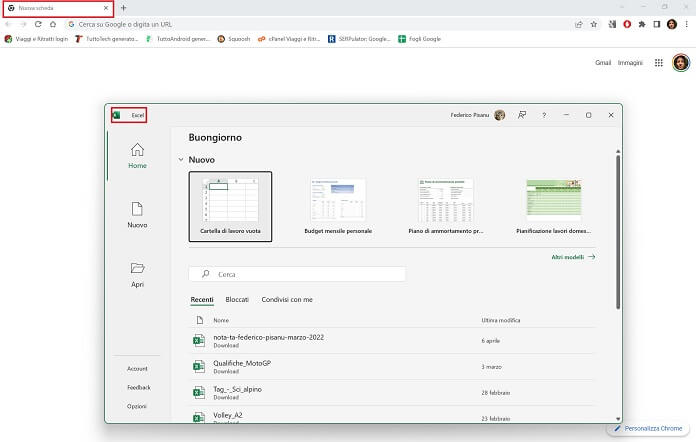The height and width of the screenshot is (442, 696).
Task: Open TuttoTech bookmark
Action: pyautogui.click(x=107, y=39)
